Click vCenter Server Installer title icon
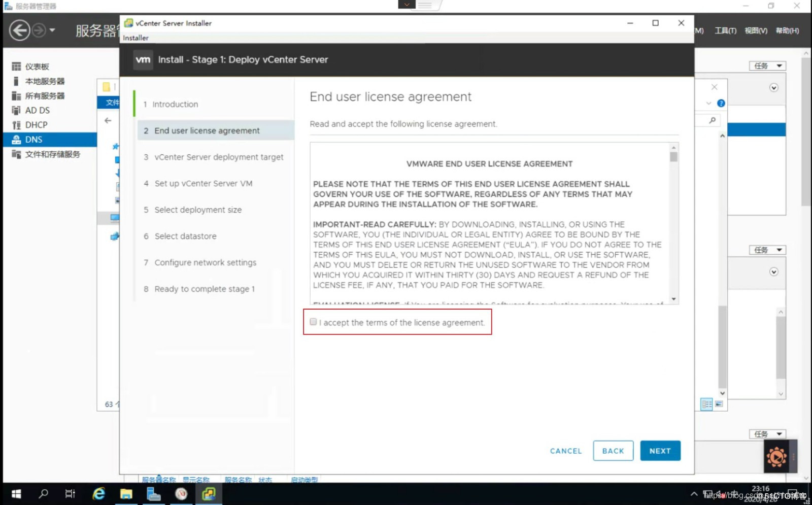 click(x=129, y=23)
